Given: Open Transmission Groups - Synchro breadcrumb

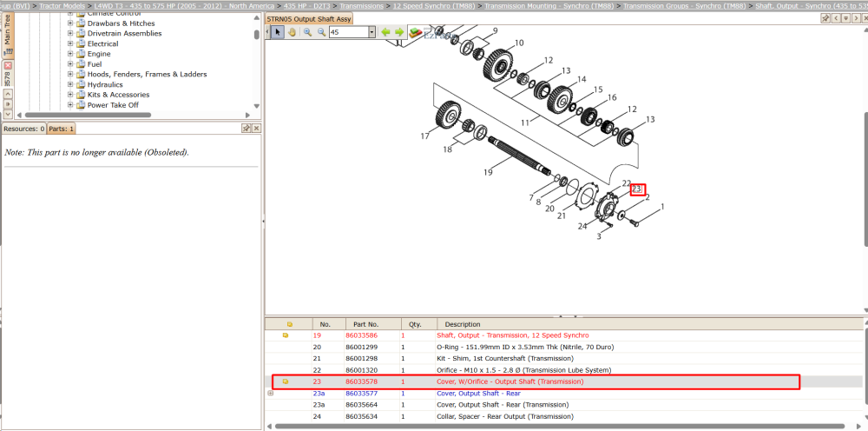Looking at the screenshot, I should 684,5.
